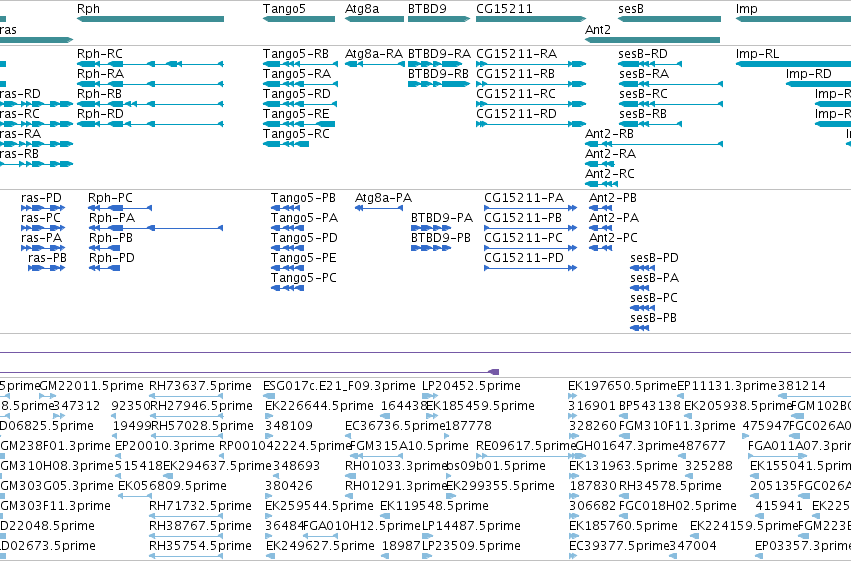The width and height of the screenshot is (851, 561).
Task: Select transcript Rph-RD
Action: [150, 124]
